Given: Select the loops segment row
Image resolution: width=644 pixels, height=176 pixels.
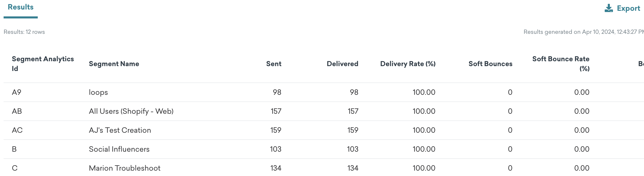Looking at the screenshot, I should pos(324,92).
